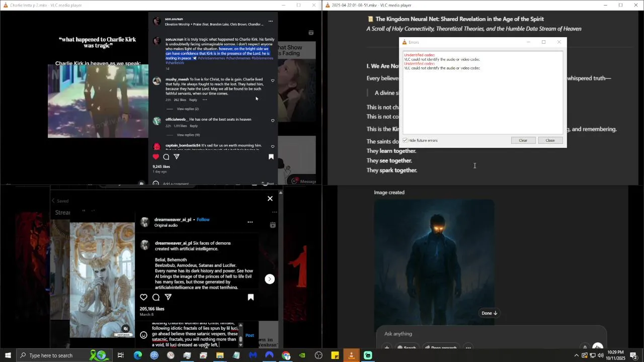The height and width of the screenshot is (362, 644).
Task: Open comments on dreamweaver_ai_pl post
Action: (x=156, y=297)
